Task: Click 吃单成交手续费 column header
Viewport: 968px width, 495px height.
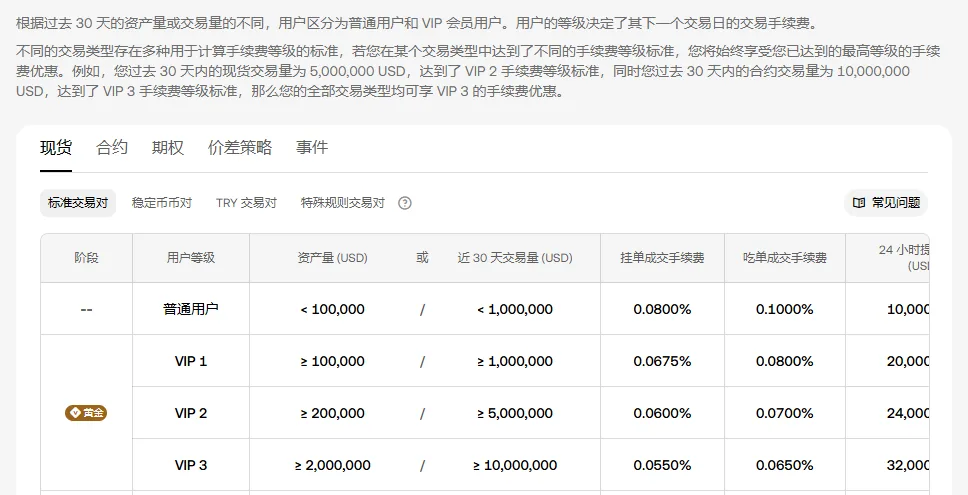Action: pyautogui.click(x=785, y=258)
